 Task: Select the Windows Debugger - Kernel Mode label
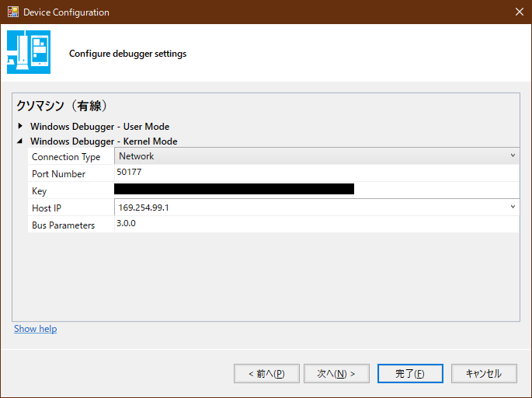(104, 141)
